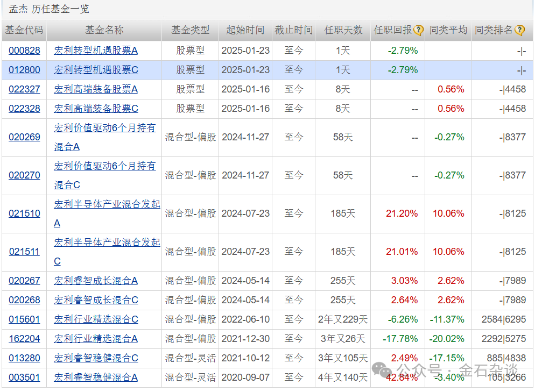Open fund 宏利高端装备股票C link
This screenshot has width=535, height=392.
pos(96,109)
